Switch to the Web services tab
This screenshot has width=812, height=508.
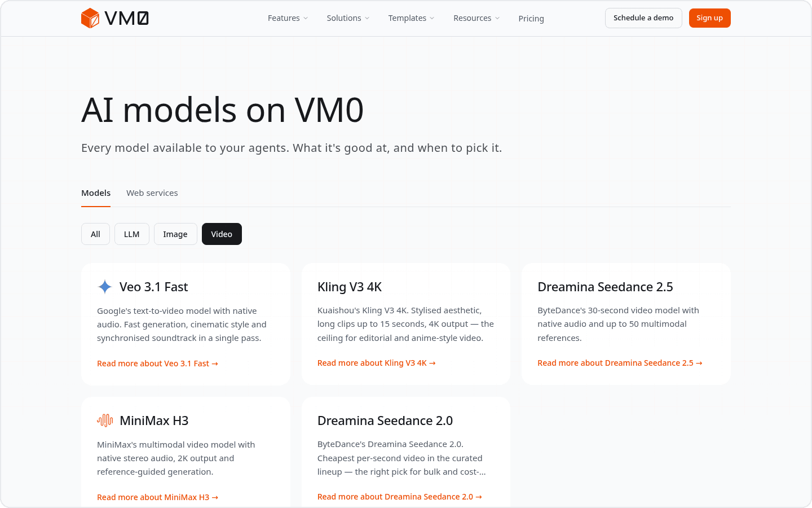tap(152, 193)
